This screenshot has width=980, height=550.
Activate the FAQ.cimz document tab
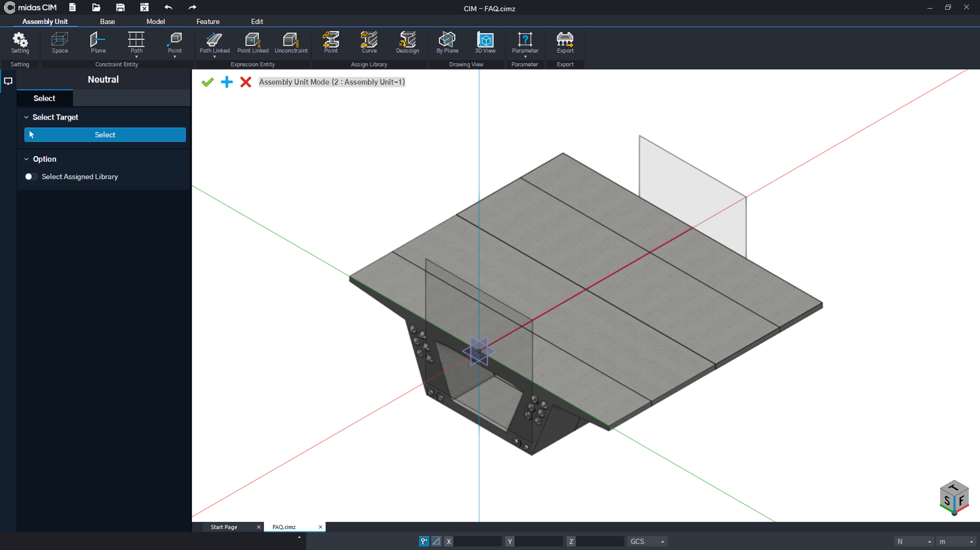coord(284,527)
